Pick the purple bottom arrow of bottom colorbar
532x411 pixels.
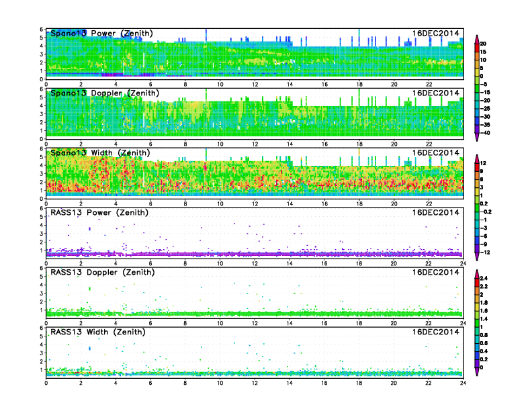(477, 372)
